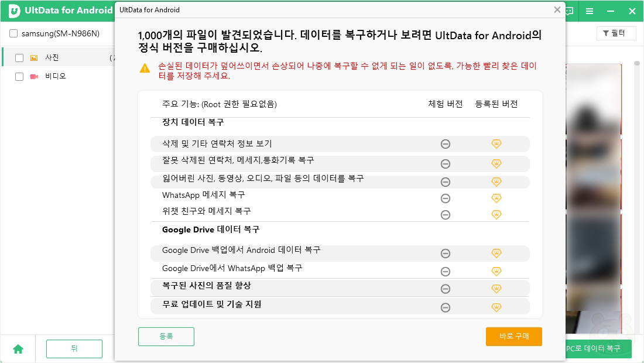The height and width of the screenshot is (363, 644).
Task: Click diamond icon for 복구된 사진의 품질 향상
Action: pyautogui.click(x=496, y=288)
